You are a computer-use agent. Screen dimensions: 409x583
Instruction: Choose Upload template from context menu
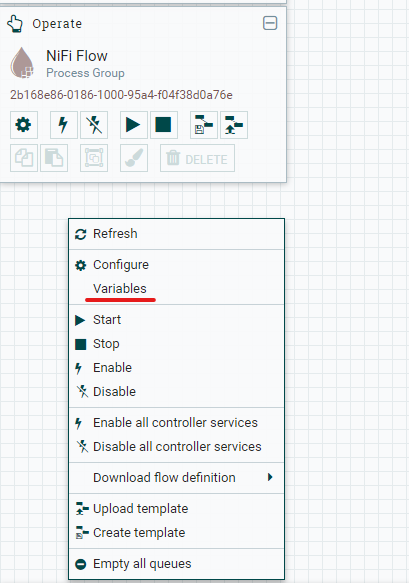[177, 509]
